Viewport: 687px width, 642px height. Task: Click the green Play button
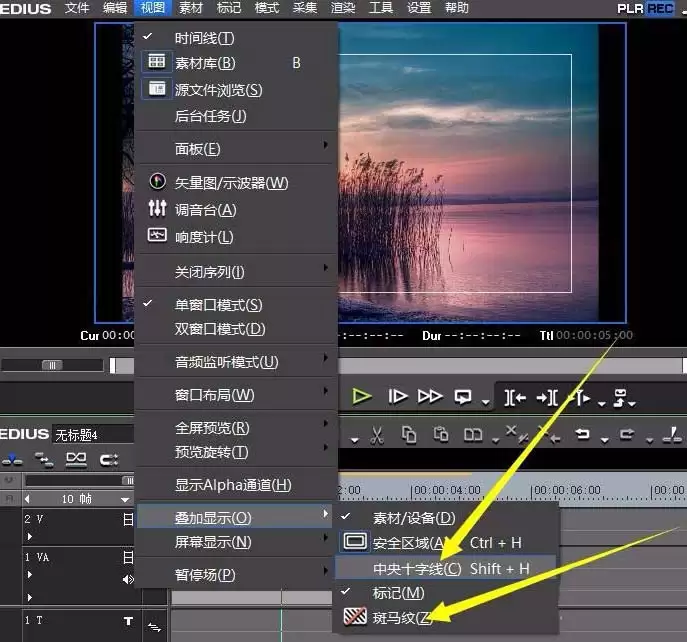[x=361, y=396]
